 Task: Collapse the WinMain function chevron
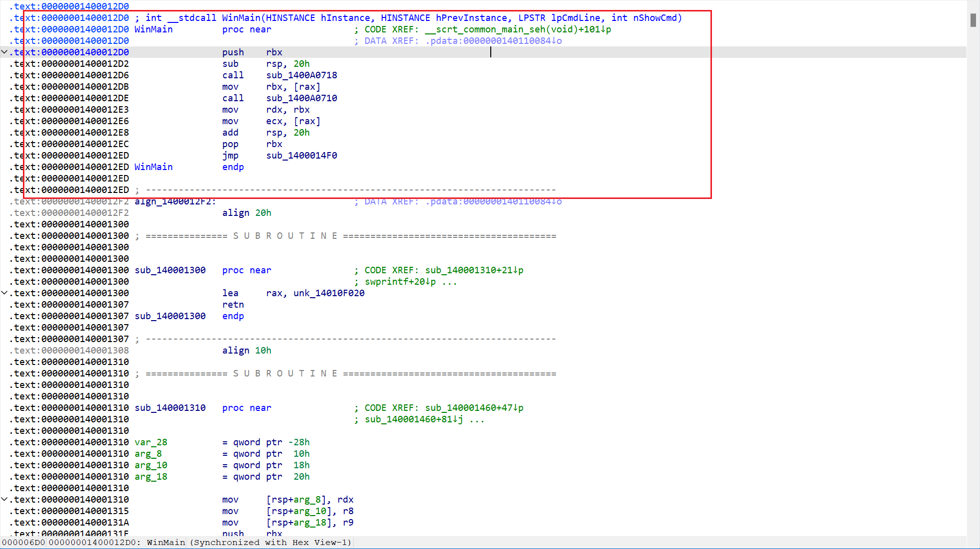(4, 52)
